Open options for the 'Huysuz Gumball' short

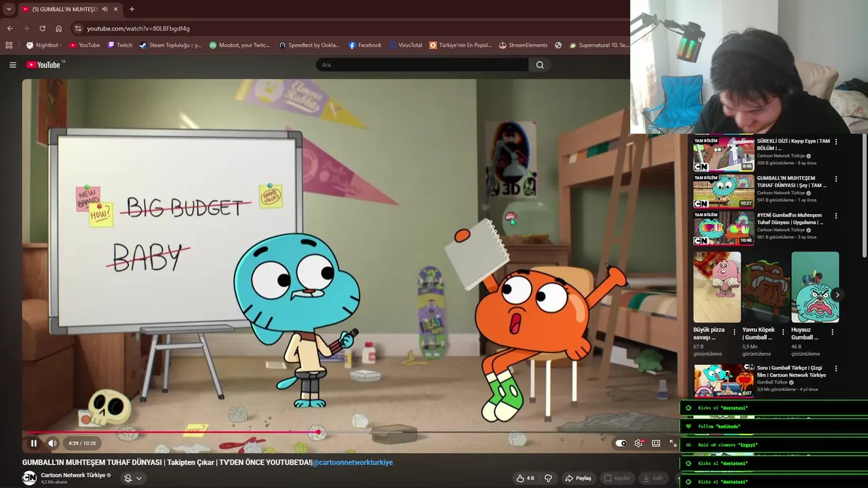coord(832,332)
